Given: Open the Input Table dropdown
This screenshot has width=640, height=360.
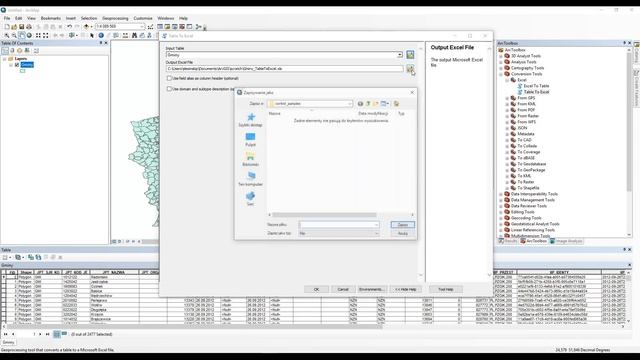Looking at the screenshot, I should [400, 55].
